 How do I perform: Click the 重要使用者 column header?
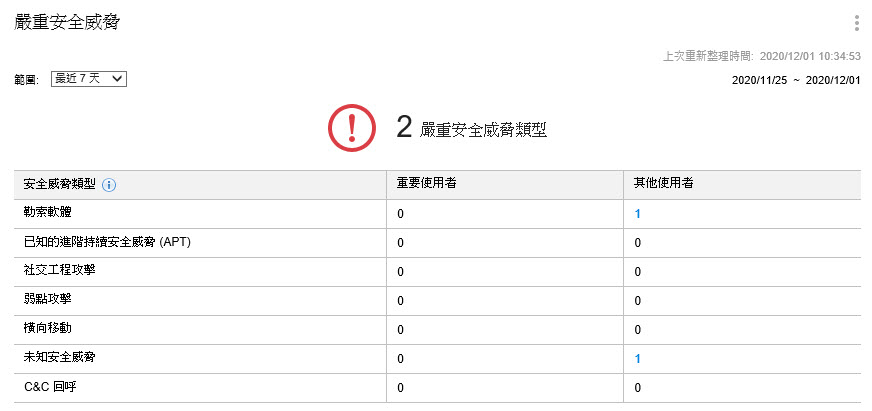pos(427,185)
